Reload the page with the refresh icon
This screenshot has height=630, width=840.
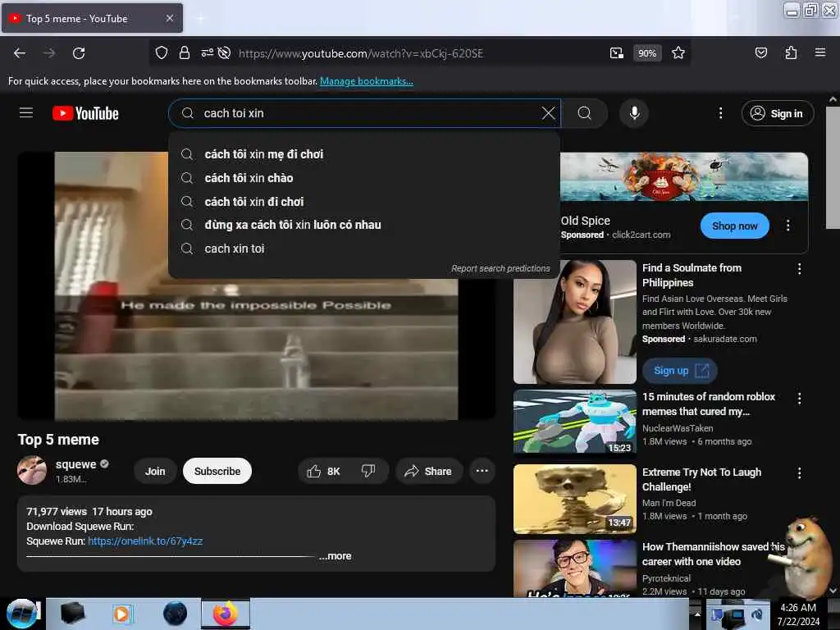79,53
